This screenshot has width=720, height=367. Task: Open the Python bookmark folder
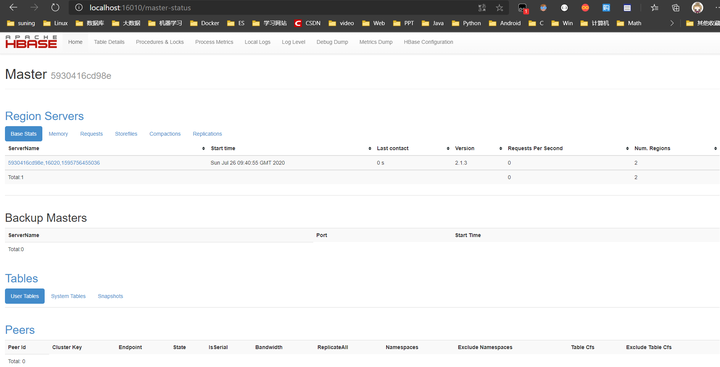466,23
